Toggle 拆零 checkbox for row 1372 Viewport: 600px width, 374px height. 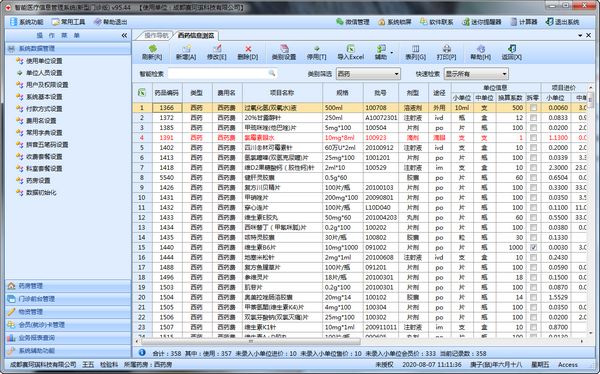coord(533,118)
